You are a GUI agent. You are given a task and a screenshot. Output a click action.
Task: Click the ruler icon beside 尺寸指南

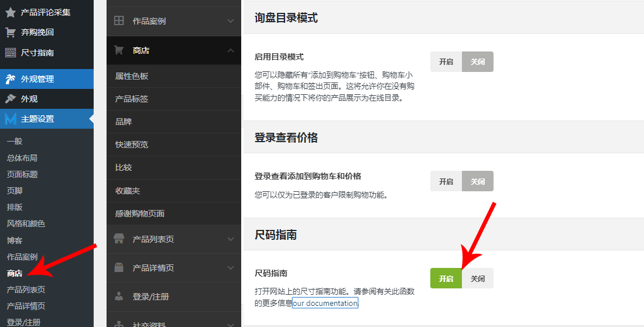pyautogui.click(x=11, y=53)
